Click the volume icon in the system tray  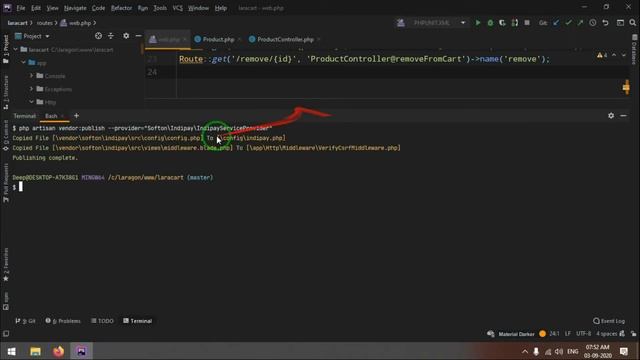pos(559,351)
